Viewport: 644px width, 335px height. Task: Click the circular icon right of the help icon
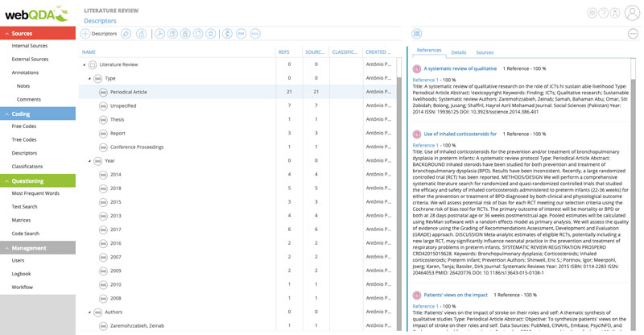click(x=615, y=13)
